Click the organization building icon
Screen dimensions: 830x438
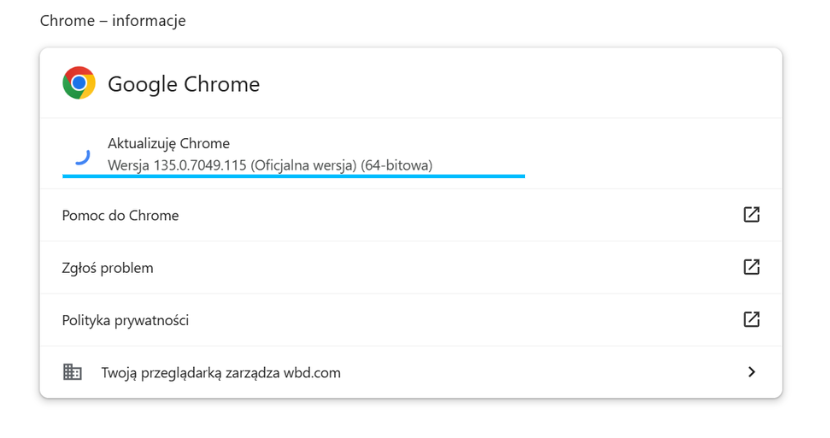coord(72,372)
